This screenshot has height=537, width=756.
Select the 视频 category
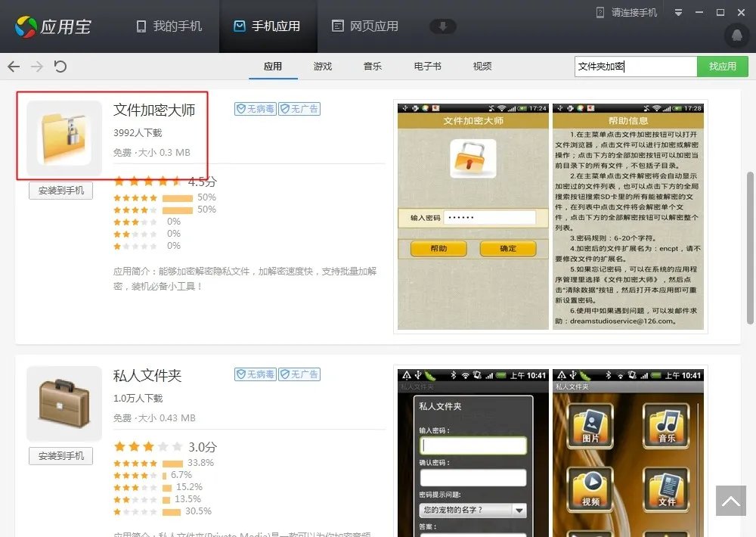(482, 67)
